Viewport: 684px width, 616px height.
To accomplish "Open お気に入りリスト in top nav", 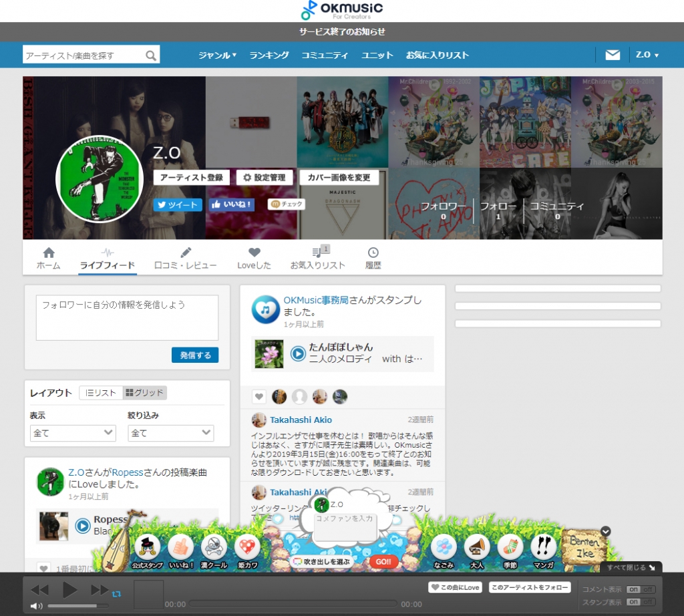I will [x=437, y=55].
